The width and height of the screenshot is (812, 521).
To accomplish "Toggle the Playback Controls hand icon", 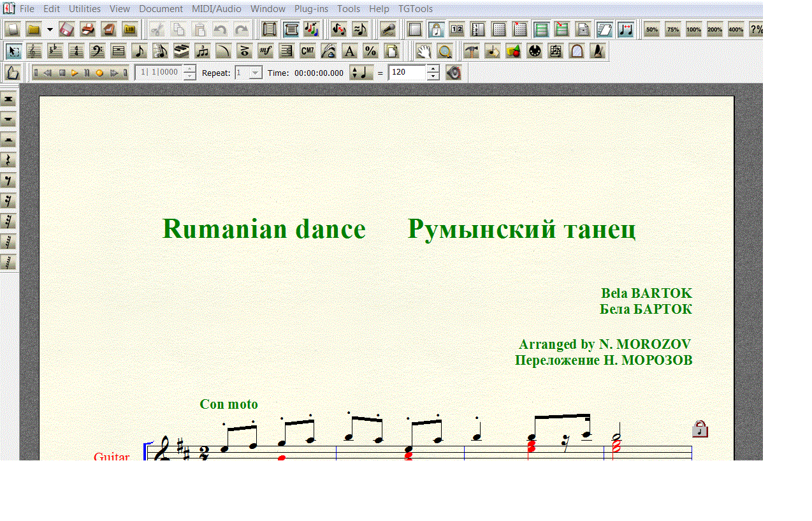I will click(x=13, y=73).
